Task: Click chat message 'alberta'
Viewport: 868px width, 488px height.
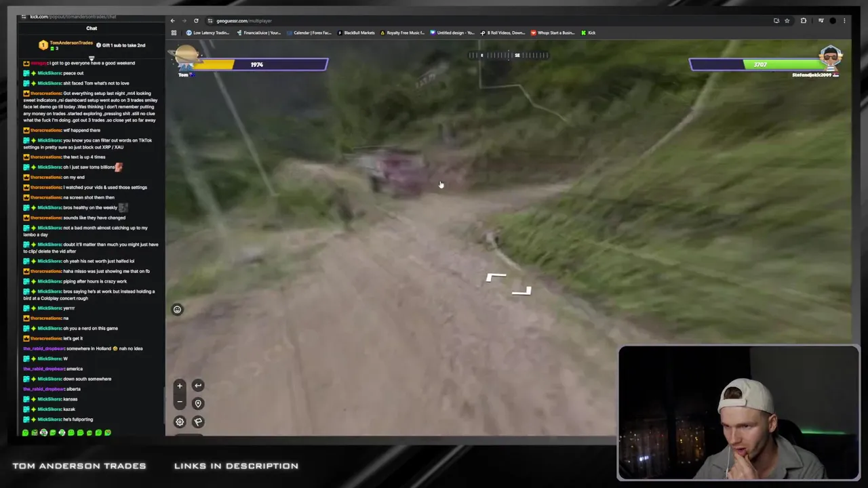Action: point(73,389)
